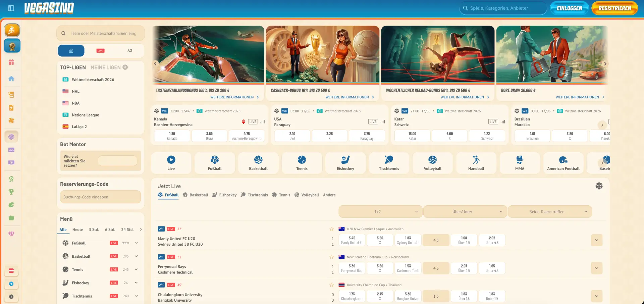Switch to the MEINE LIGEN tab

[x=105, y=67]
